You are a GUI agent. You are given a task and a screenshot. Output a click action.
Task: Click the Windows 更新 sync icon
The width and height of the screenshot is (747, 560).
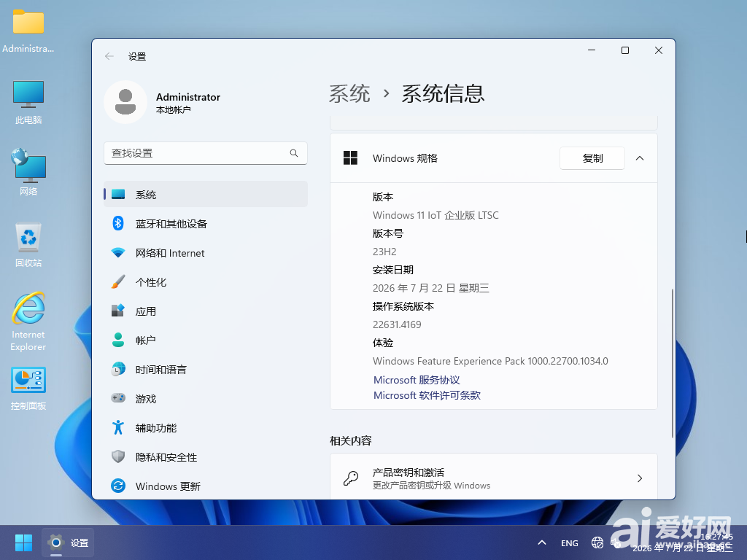[x=117, y=486]
